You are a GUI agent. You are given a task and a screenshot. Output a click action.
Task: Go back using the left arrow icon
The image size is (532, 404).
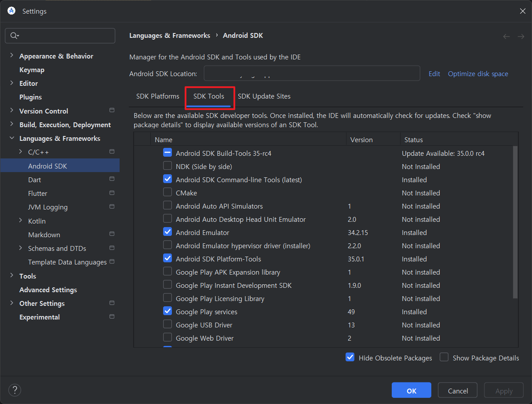pyautogui.click(x=506, y=37)
